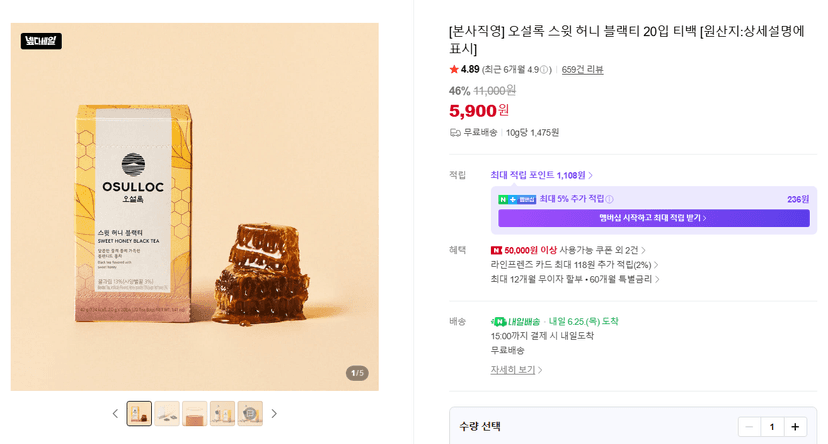
Task: Decrease quantity with the minus button
Action: [749, 427]
